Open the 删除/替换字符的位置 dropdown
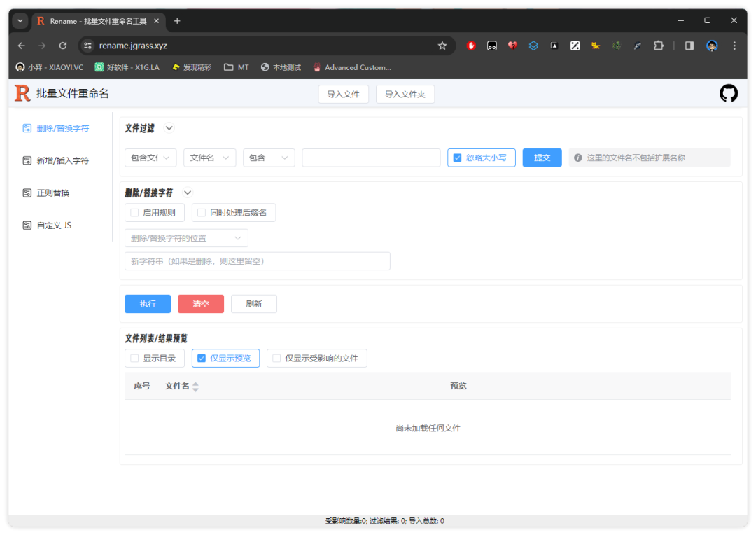 tap(186, 238)
